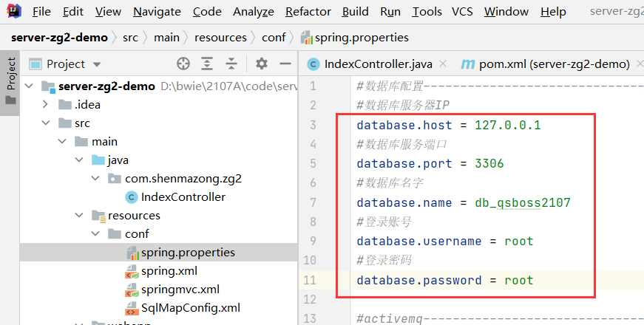Collapse the conf folder
Viewport: 644px width, 325px height.
click(95, 233)
